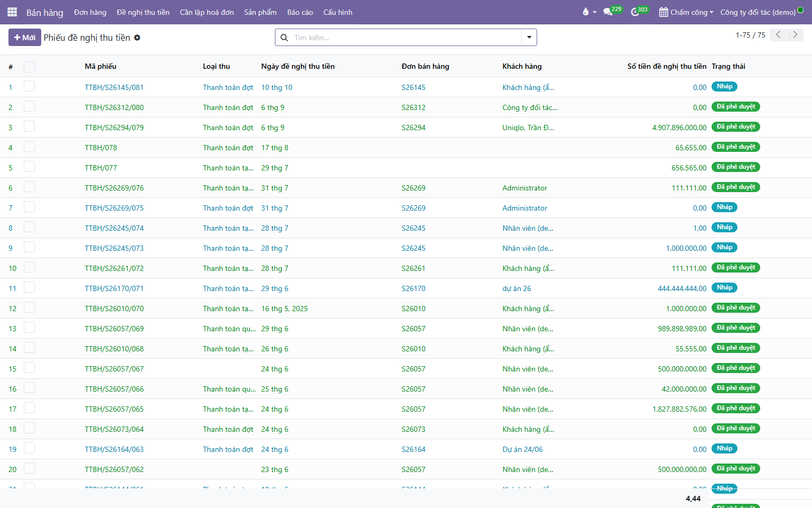Viewport: 812px width, 508px height.
Task: Toggle the select-all header checkbox
Action: click(x=30, y=67)
